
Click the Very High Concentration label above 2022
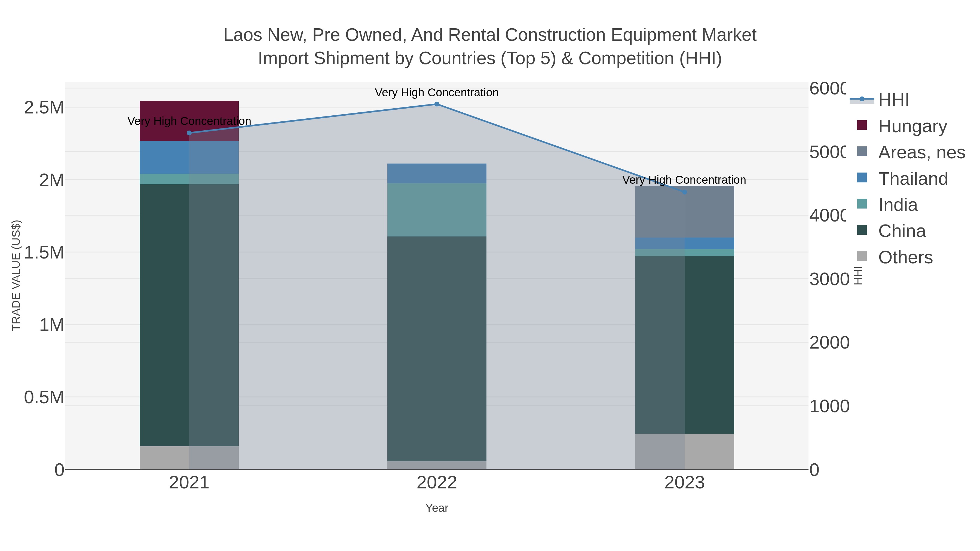click(437, 93)
